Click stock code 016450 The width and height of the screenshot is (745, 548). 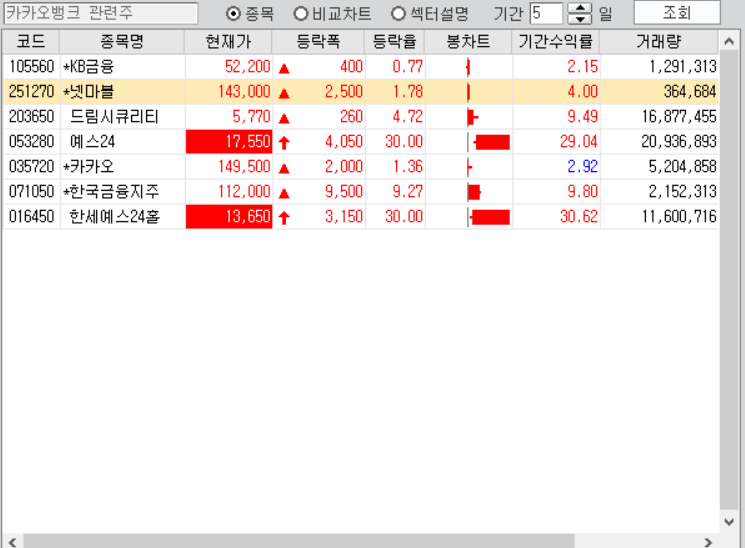[x=31, y=217]
